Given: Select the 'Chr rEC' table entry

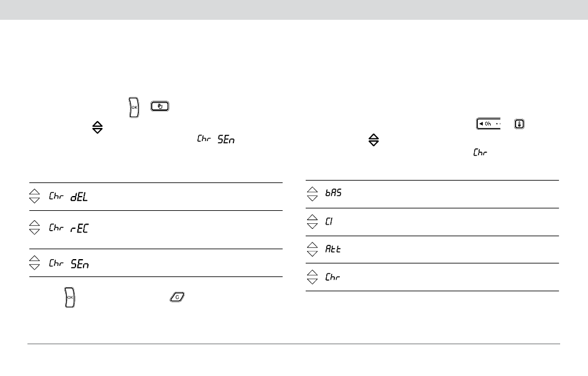Looking at the screenshot, I should pyautogui.click(x=68, y=228).
